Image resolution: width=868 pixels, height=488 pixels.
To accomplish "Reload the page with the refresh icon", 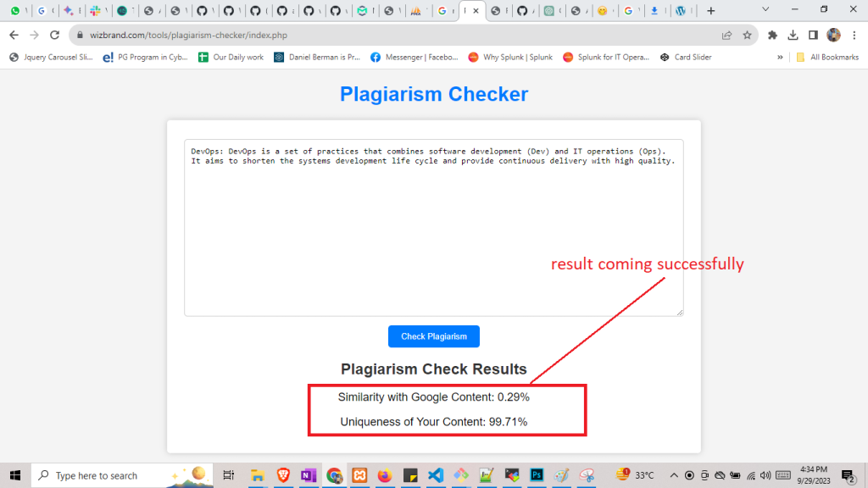I will coord(55,35).
